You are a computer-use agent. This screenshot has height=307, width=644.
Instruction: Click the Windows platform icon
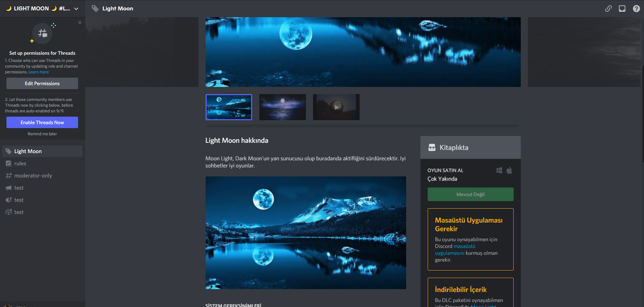pyautogui.click(x=499, y=170)
